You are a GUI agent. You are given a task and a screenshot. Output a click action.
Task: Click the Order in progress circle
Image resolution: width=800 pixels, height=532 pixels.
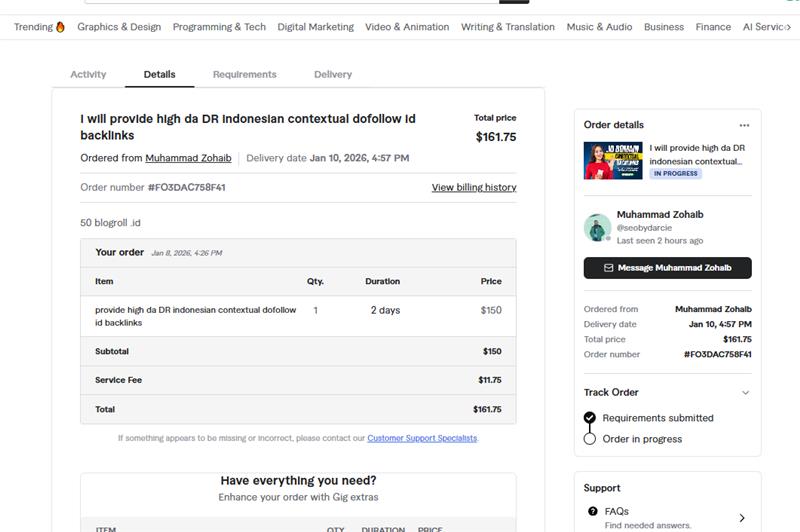(x=590, y=439)
